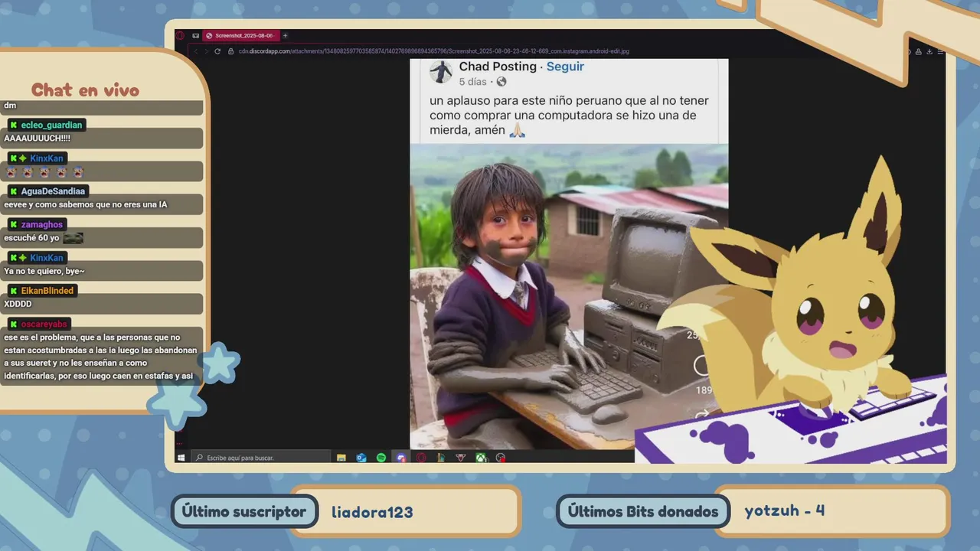Image resolution: width=980 pixels, height=551 pixels.
Task: Click the 'Últimos Bits donados' label
Action: click(643, 512)
